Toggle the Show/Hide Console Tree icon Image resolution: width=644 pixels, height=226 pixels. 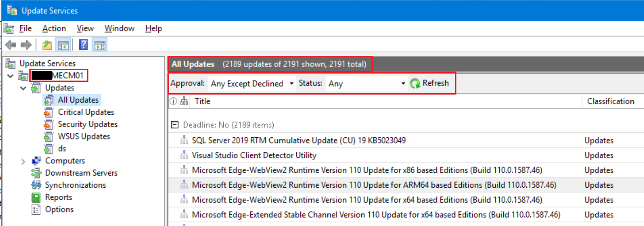coord(63,45)
